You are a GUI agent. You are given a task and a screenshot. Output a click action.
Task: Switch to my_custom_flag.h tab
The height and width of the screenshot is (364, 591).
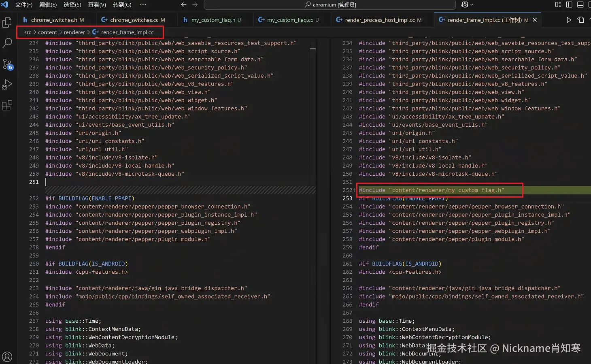tap(215, 20)
